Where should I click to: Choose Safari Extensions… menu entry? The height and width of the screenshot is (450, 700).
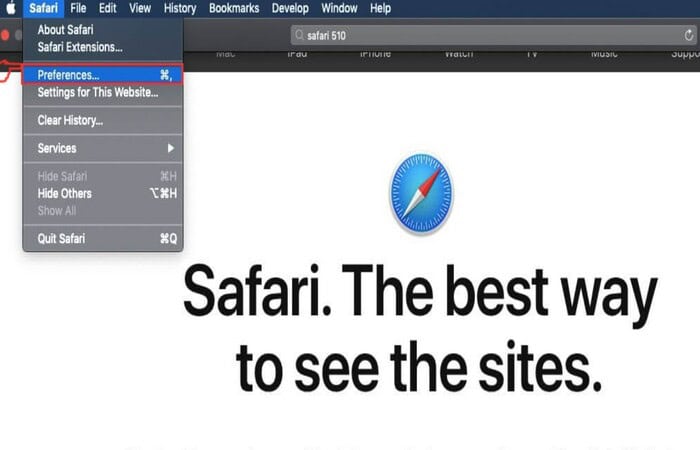pos(103,47)
